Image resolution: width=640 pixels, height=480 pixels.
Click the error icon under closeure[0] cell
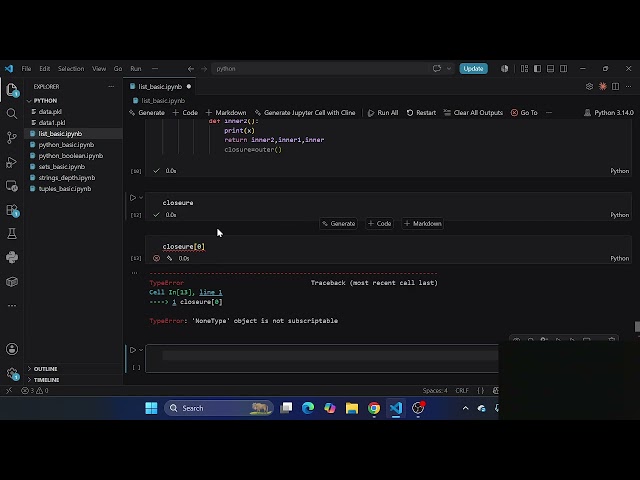[156, 258]
